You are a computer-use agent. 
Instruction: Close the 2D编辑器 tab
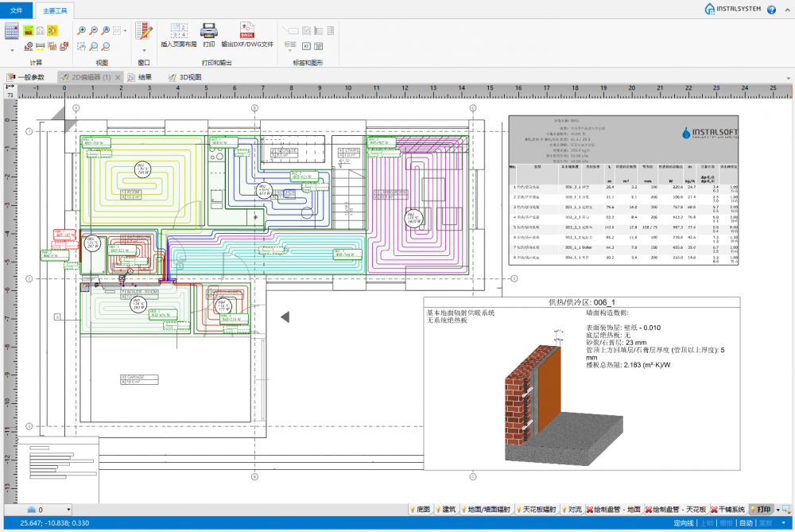[118, 77]
